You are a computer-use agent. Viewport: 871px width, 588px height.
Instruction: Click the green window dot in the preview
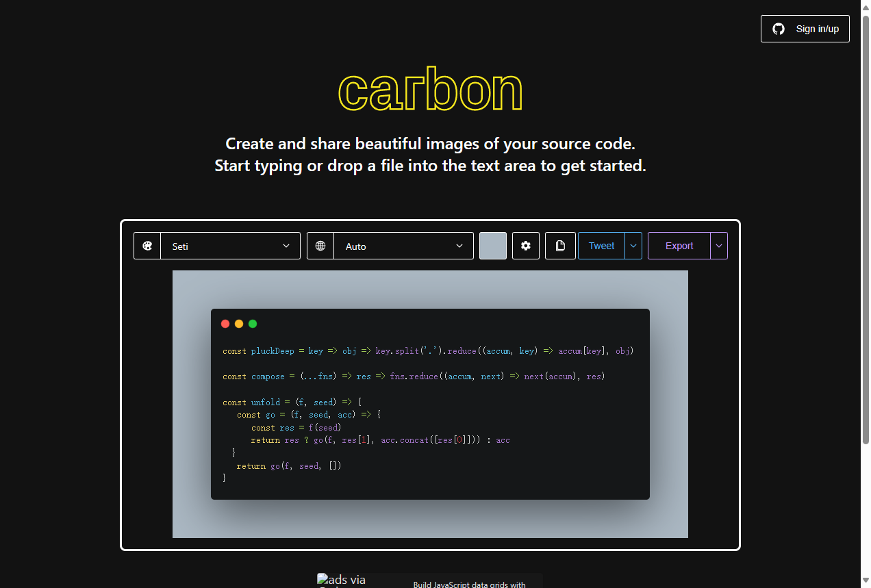coord(253,324)
